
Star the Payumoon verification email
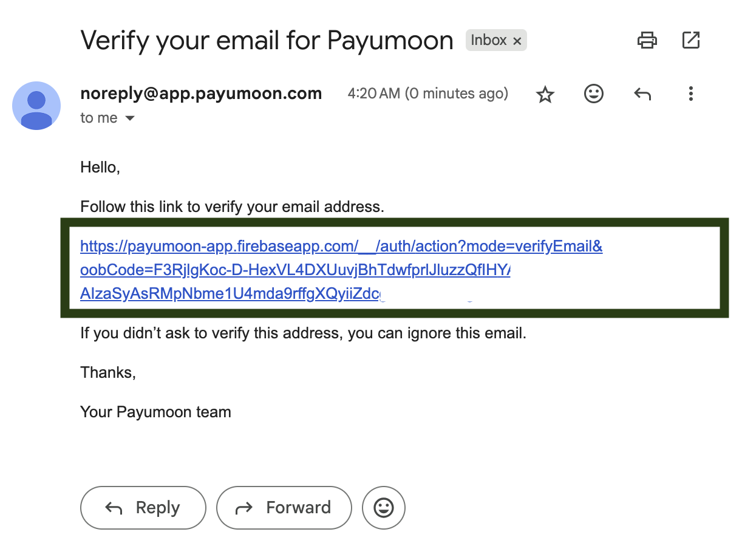tap(545, 94)
